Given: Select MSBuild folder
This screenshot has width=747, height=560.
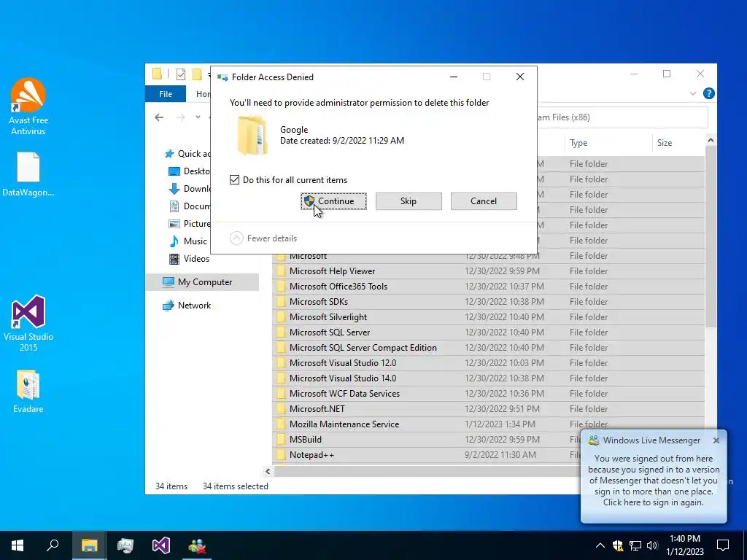Looking at the screenshot, I should (427, 439).
